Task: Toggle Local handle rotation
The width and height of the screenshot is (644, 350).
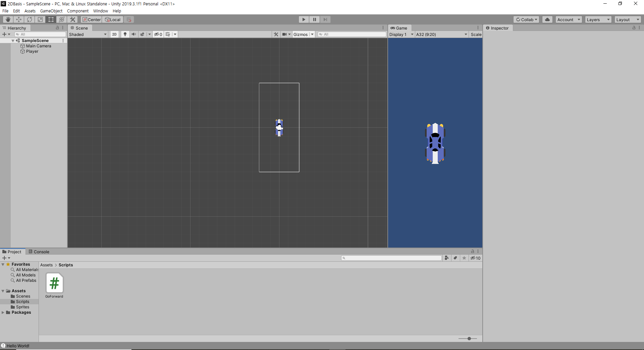Action: [x=113, y=19]
